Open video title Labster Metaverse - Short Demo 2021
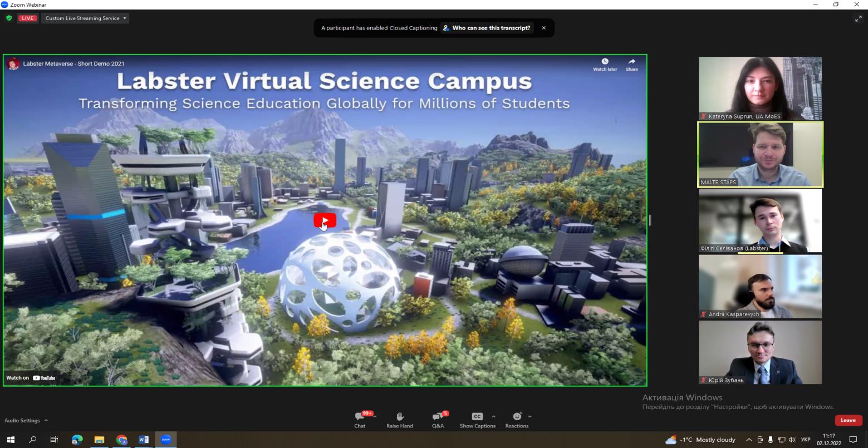 [73, 63]
